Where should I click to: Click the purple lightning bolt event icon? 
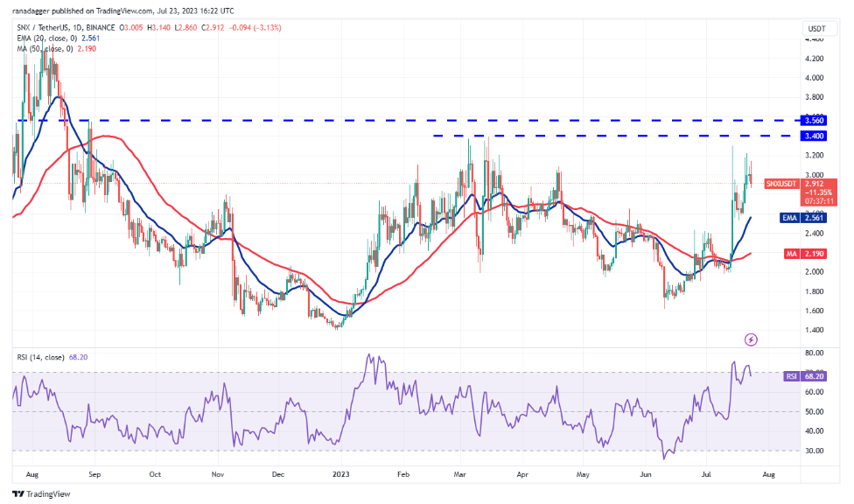coord(750,339)
